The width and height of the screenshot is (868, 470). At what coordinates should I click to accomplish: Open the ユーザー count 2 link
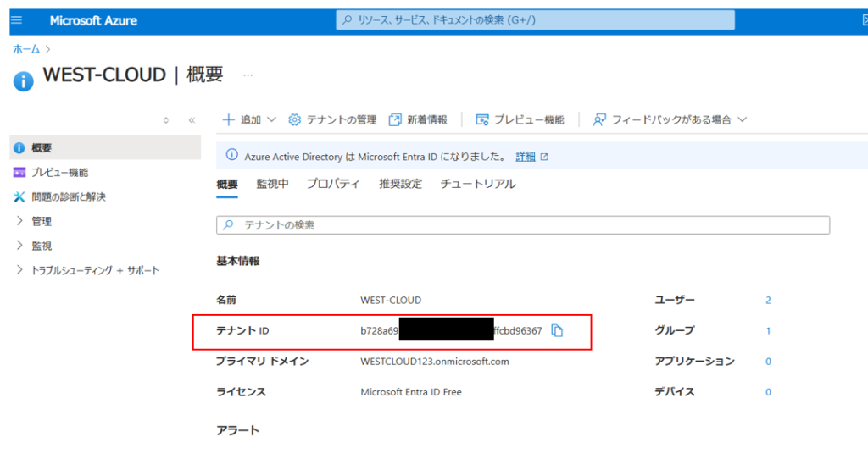tap(768, 301)
